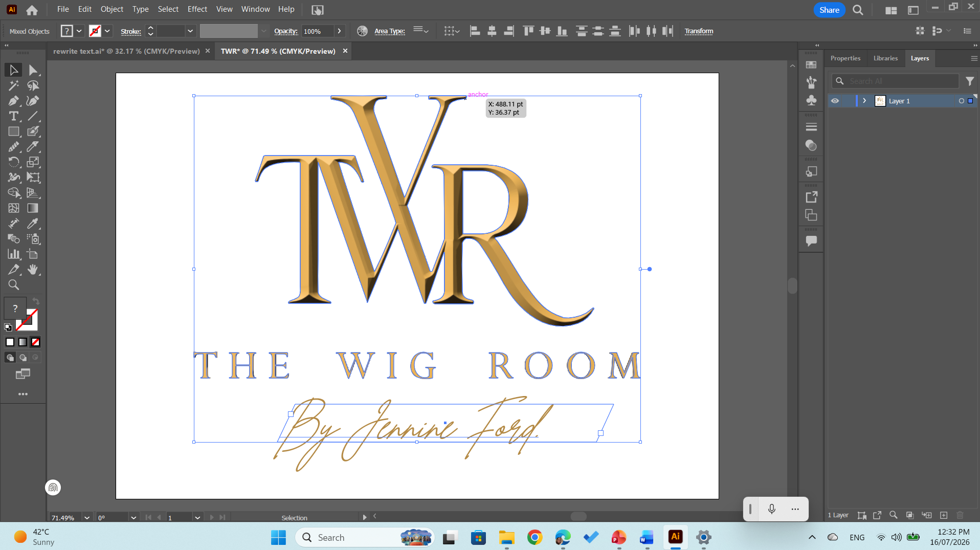Open the Object menu
The height and width of the screenshot is (550, 980).
112,9
